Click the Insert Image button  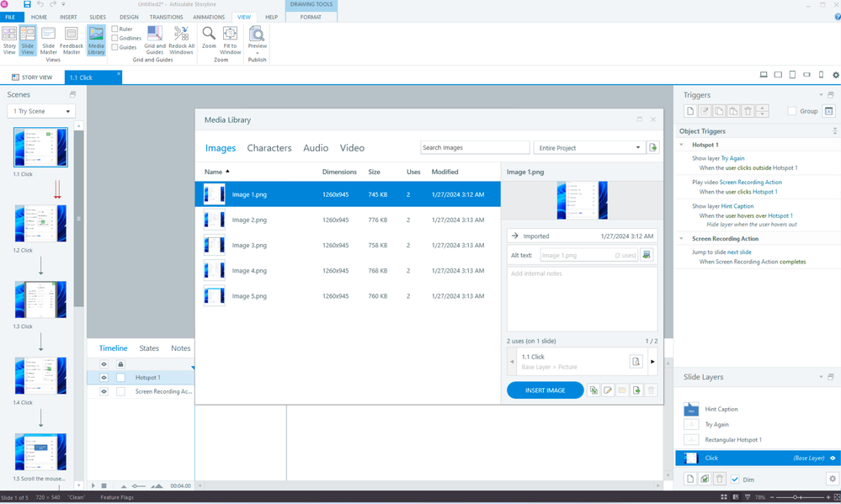tap(545, 390)
